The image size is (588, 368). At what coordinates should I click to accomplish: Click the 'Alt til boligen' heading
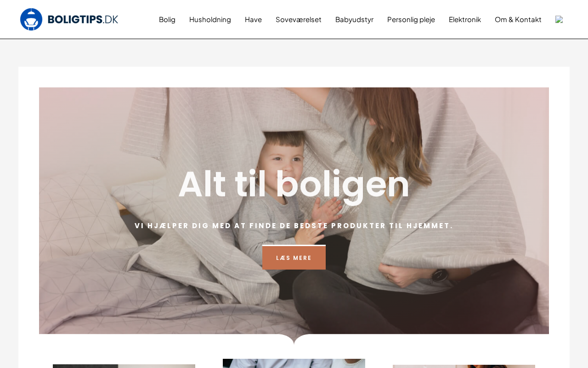click(294, 184)
